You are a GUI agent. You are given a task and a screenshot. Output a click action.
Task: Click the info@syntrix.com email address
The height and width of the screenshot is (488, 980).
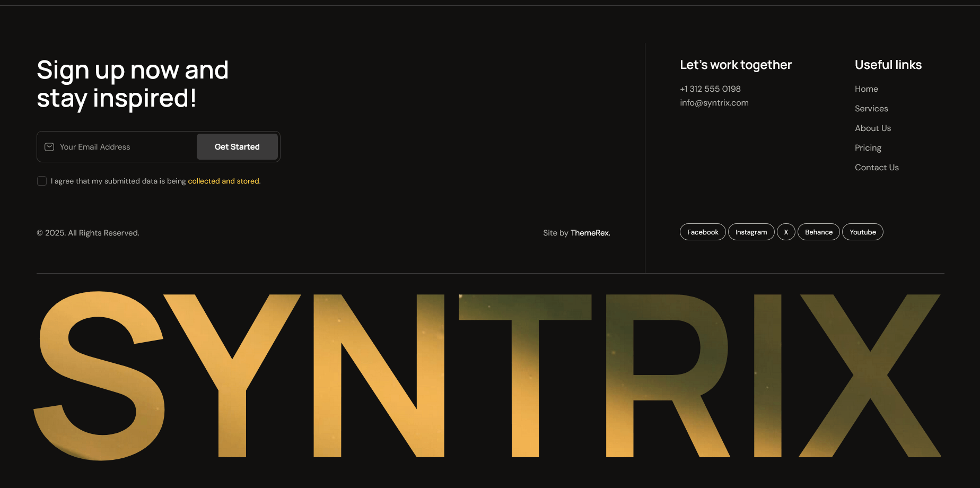click(714, 103)
